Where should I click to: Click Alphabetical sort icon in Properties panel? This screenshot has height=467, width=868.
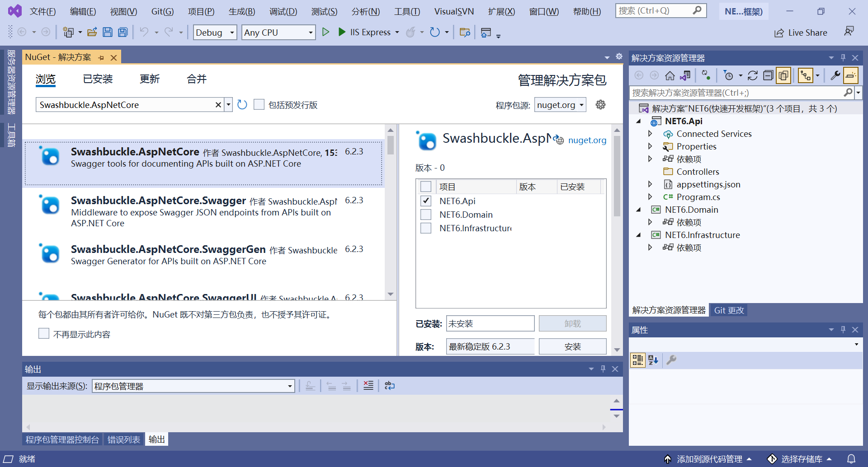pyautogui.click(x=653, y=360)
